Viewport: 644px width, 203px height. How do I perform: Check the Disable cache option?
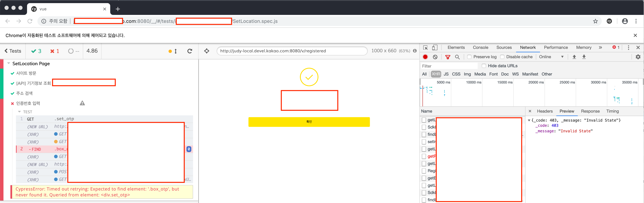tap(502, 57)
